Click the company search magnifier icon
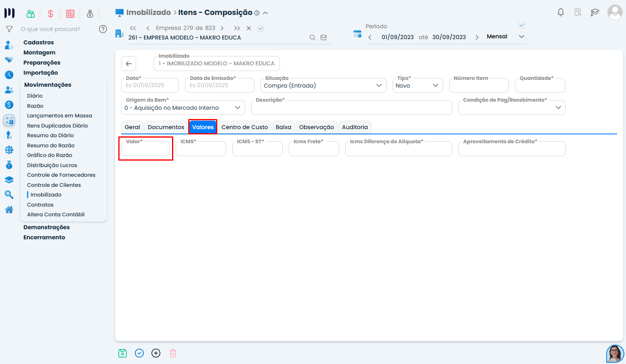 pyautogui.click(x=312, y=38)
